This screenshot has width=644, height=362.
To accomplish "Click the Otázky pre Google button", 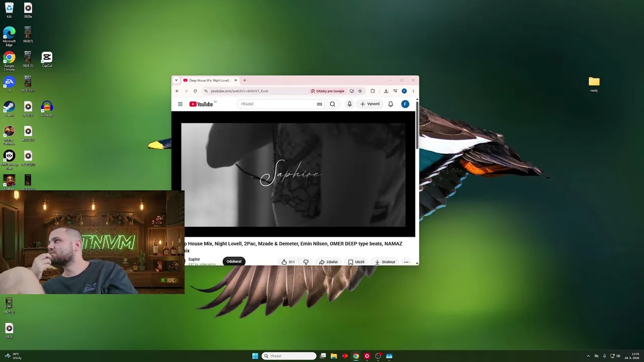I will point(328,91).
